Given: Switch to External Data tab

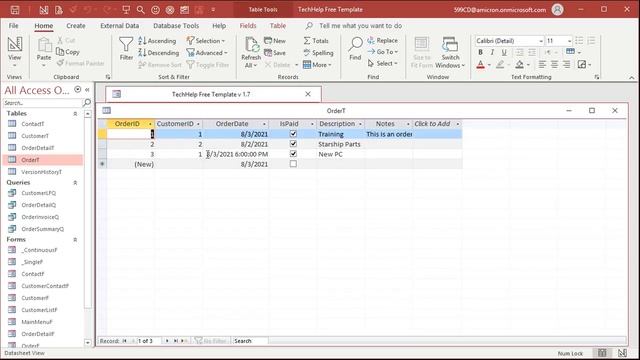Looking at the screenshot, I should pos(120,26).
